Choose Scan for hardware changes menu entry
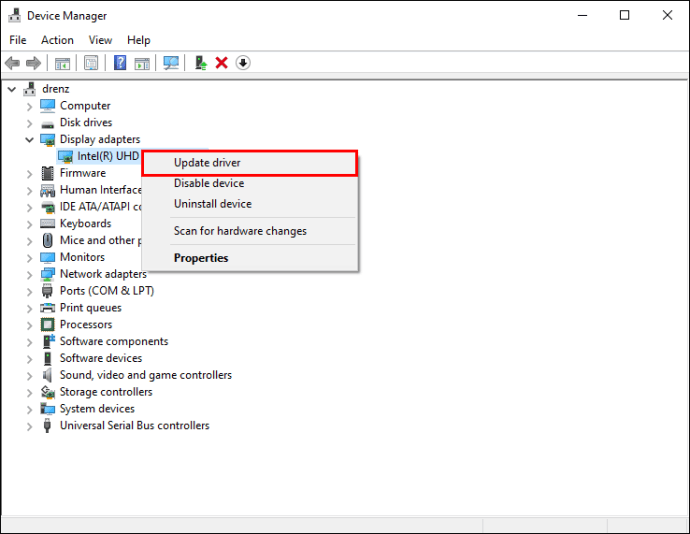Screen dimensions: 690x534 coord(250,231)
